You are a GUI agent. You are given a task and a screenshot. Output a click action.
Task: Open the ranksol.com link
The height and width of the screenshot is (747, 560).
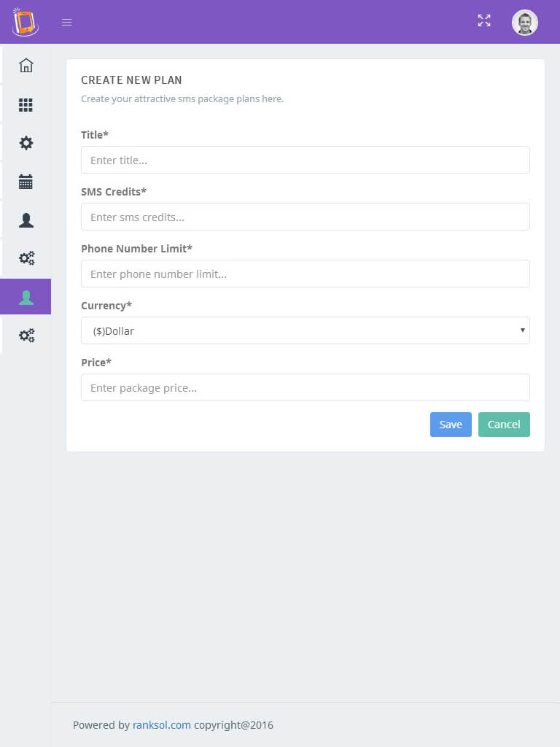tap(162, 725)
